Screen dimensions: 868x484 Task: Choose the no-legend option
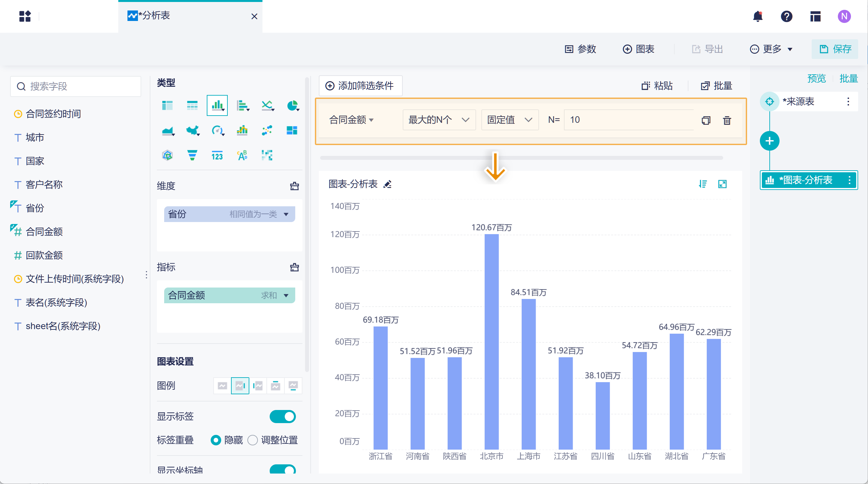pos(222,386)
